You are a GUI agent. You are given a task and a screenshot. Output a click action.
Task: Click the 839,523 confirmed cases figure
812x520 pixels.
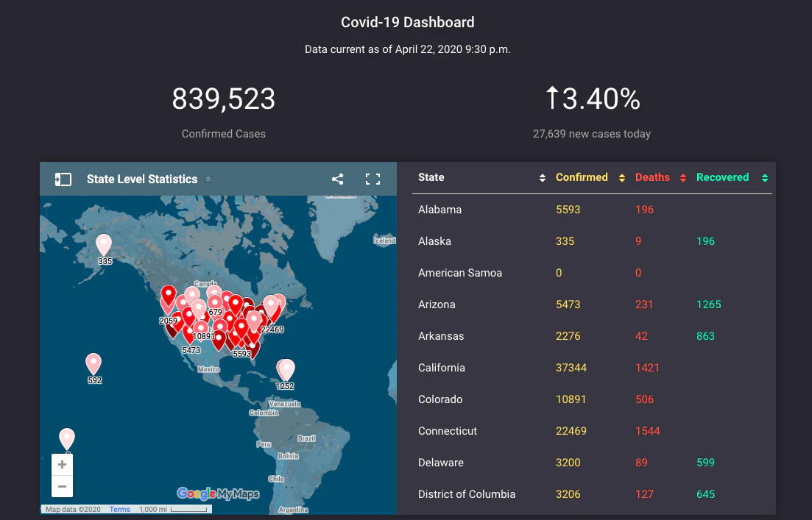pyautogui.click(x=223, y=99)
